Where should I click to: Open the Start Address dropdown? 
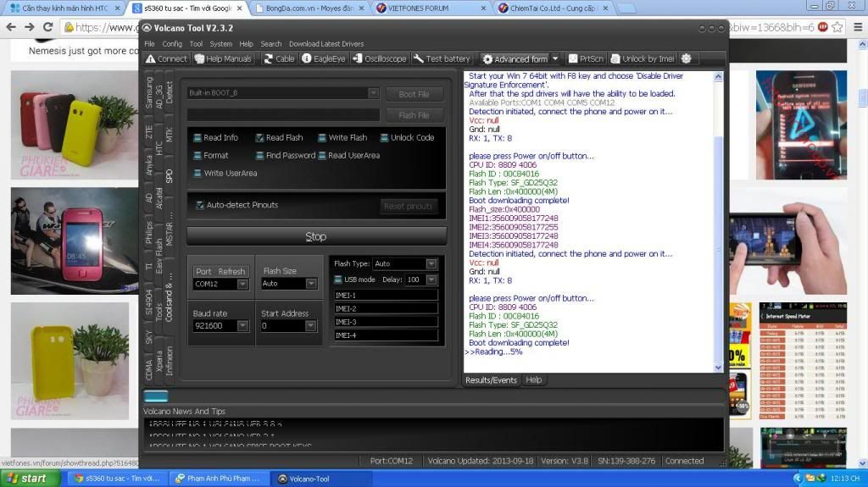310,326
